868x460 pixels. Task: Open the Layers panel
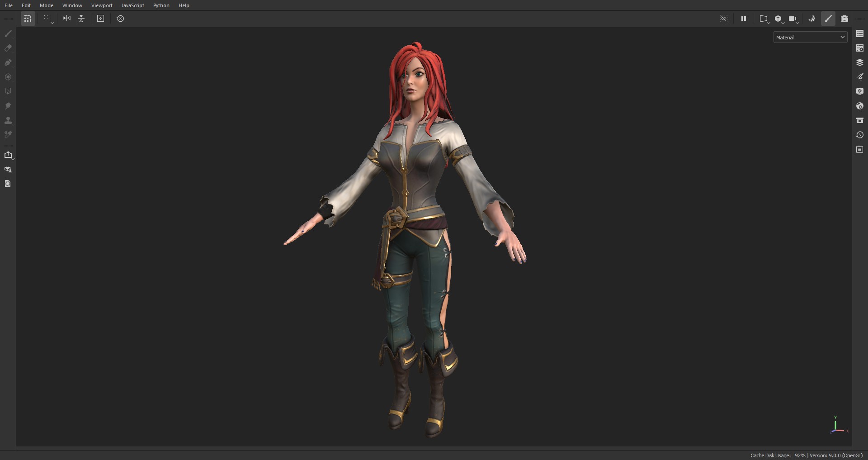point(860,62)
